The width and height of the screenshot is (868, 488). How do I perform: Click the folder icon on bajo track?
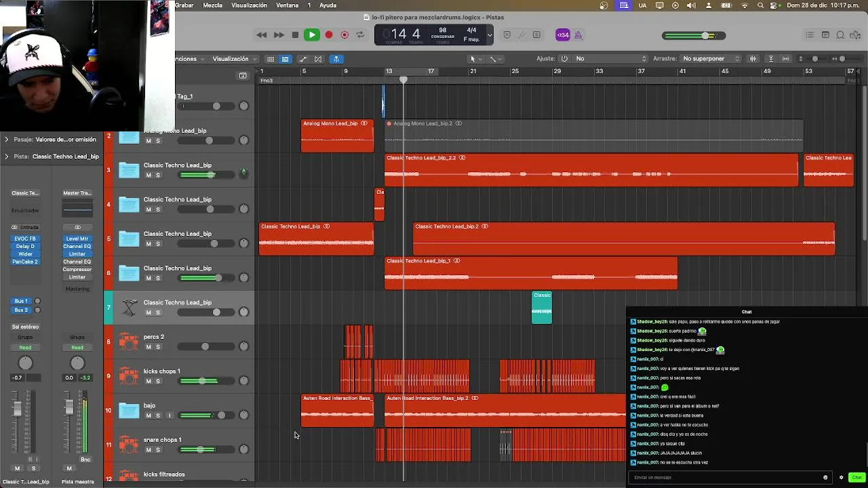pyautogui.click(x=129, y=411)
